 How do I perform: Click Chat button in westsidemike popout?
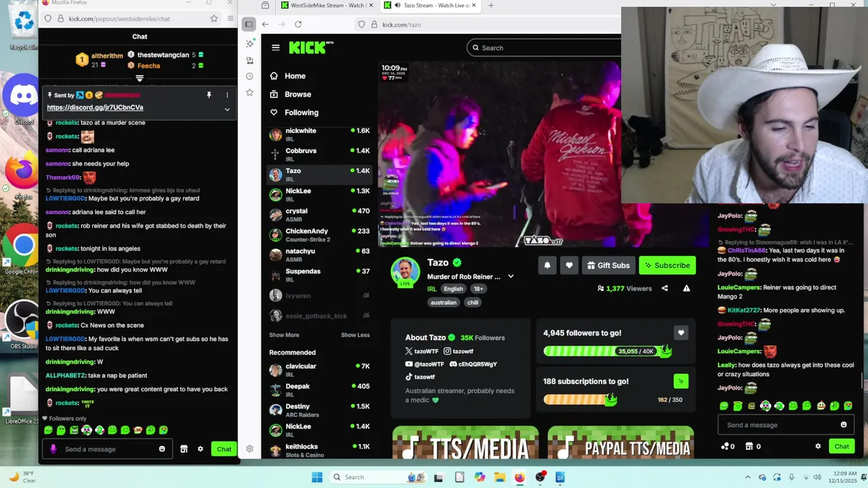click(224, 449)
